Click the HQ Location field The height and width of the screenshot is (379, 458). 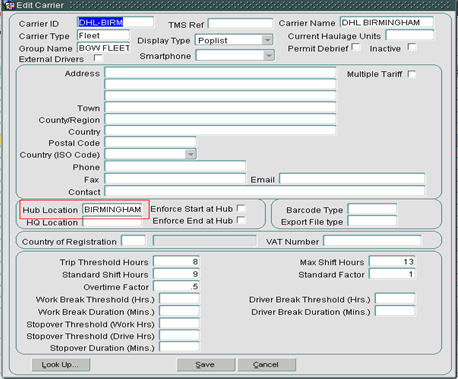pyautogui.click(x=112, y=222)
